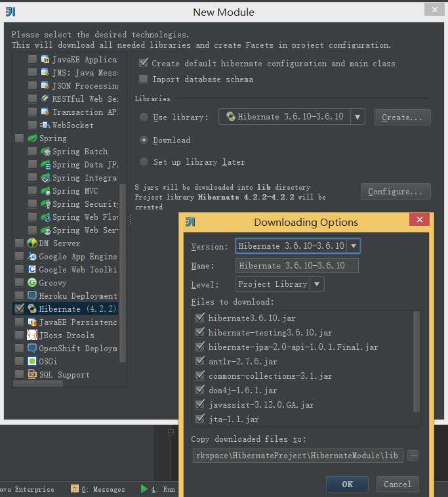The width and height of the screenshot is (448, 497).
Task: Open the Level Project Library dropdown
Action: point(317,284)
